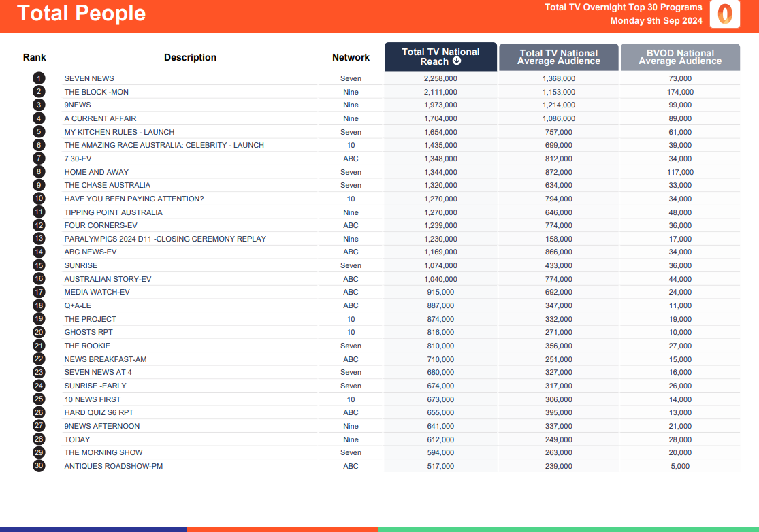Select SEVEN NEWS program row text

click(89, 78)
